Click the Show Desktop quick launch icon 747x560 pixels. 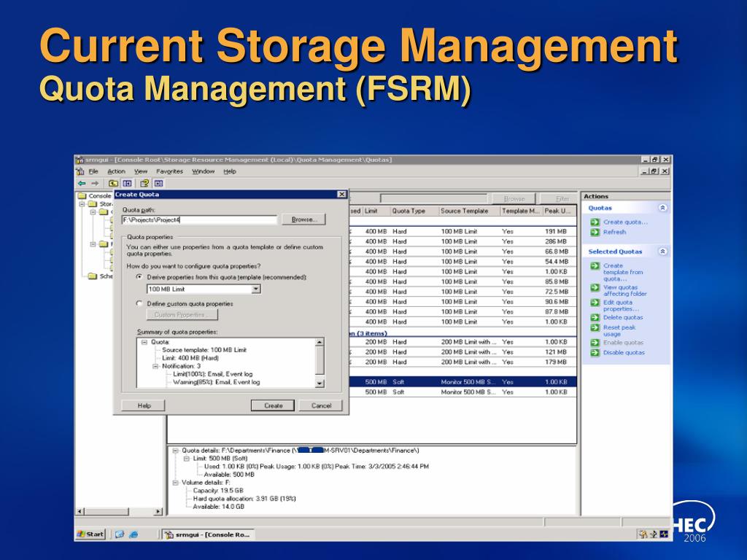pos(120,534)
